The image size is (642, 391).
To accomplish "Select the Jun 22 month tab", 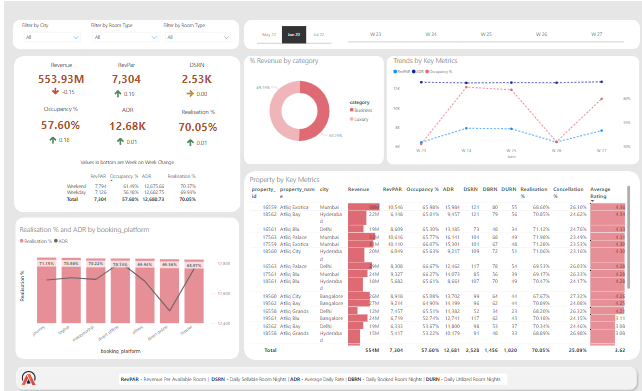I will tap(294, 35).
